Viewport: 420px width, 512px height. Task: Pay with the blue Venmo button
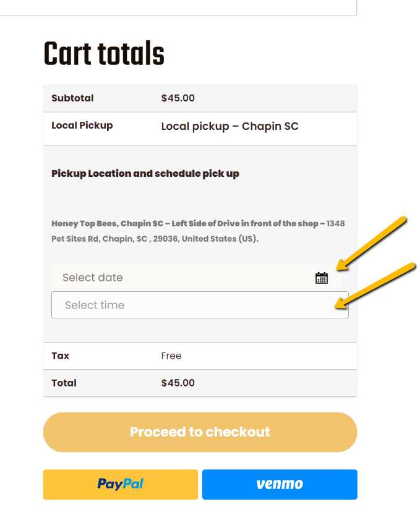click(x=280, y=484)
